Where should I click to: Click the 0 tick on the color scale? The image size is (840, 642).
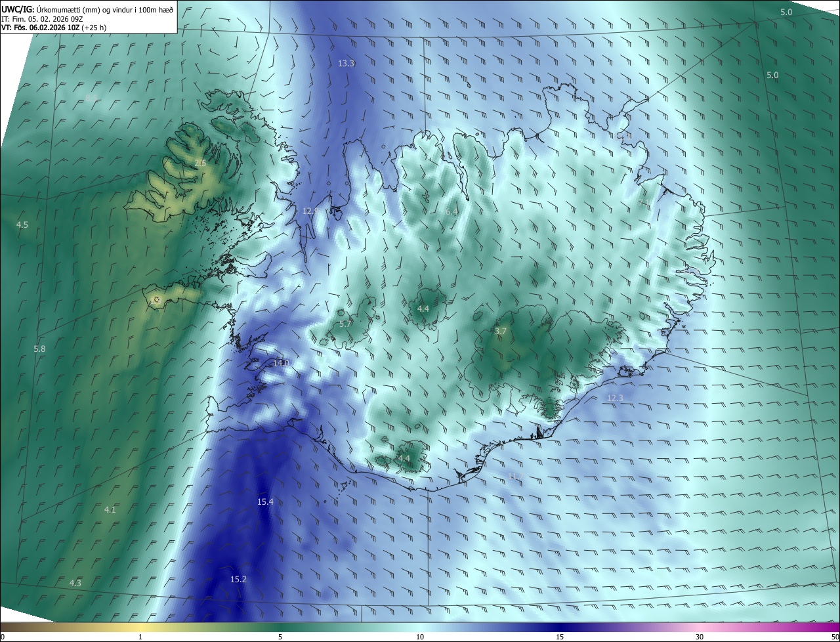(x=3, y=637)
